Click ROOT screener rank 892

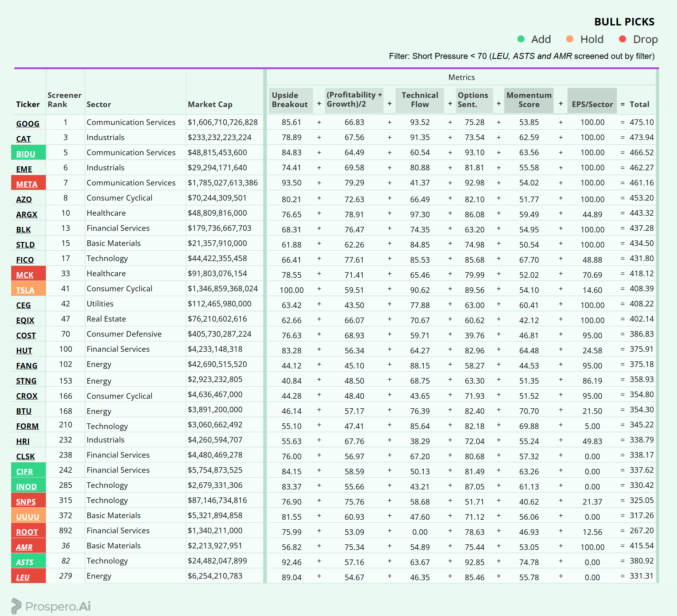[66, 530]
